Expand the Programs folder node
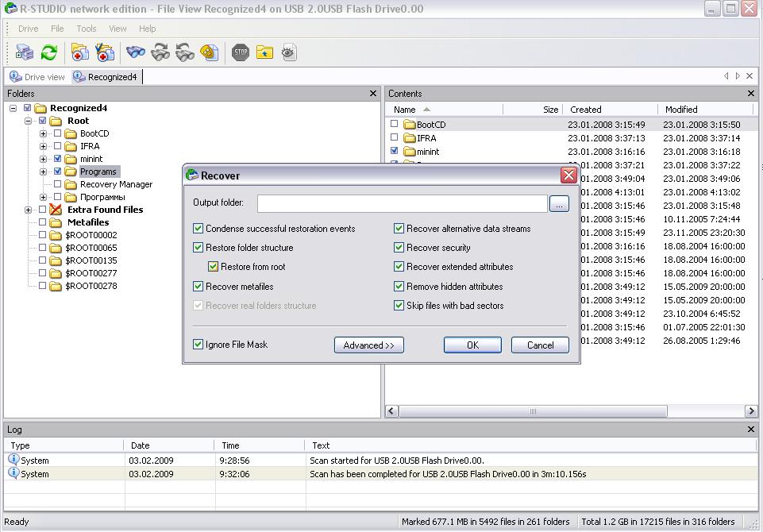This screenshot has height=532, width=763. [x=44, y=172]
